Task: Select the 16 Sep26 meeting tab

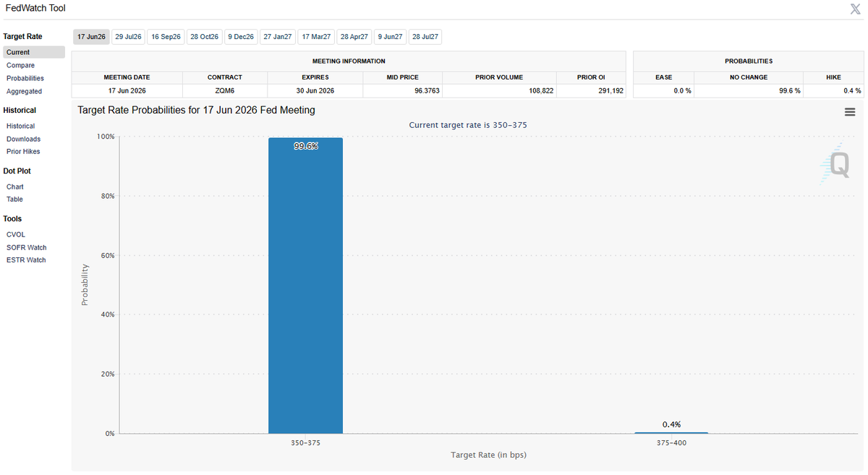Action: click(x=166, y=37)
